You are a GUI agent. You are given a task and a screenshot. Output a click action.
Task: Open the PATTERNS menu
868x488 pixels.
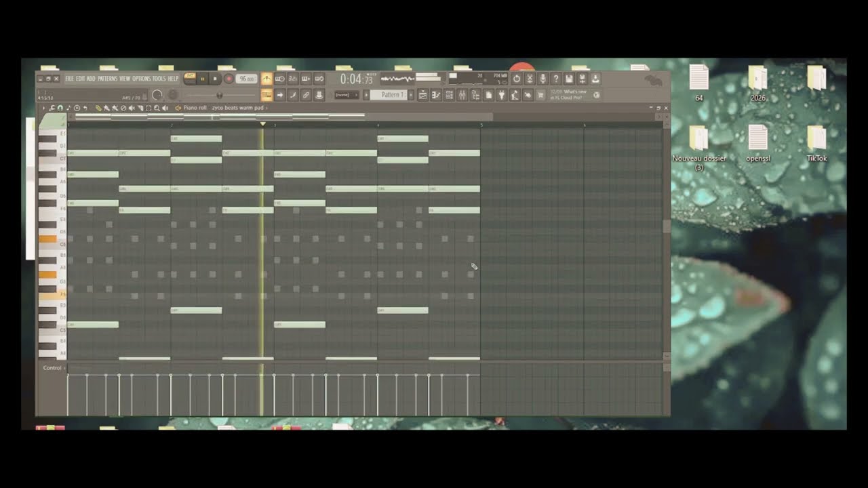(x=108, y=79)
